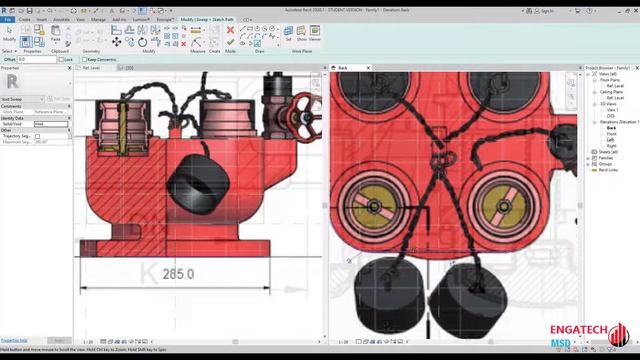The height and width of the screenshot is (360, 640).
Task: Open the Right elevation in Project Browser
Action: point(611,146)
